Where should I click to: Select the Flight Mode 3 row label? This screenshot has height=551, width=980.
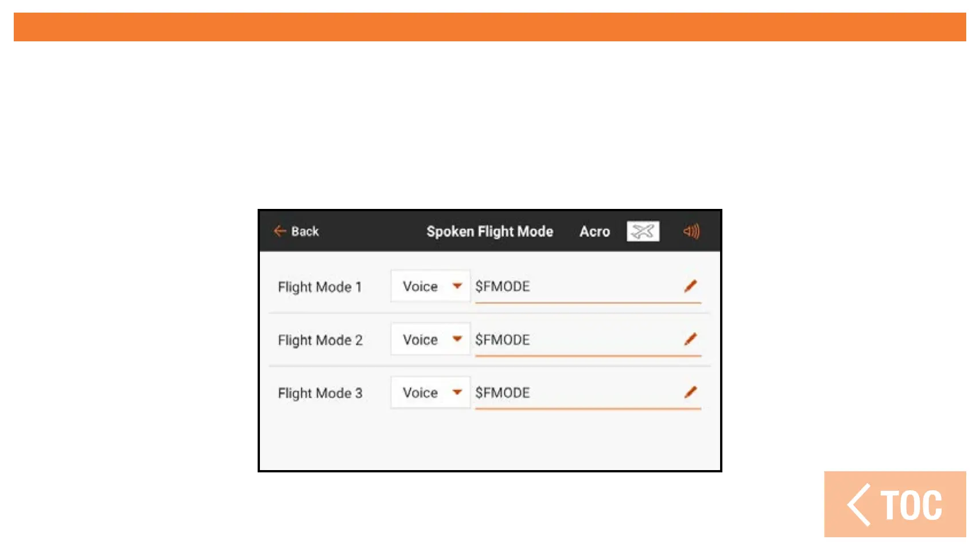pyautogui.click(x=320, y=393)
